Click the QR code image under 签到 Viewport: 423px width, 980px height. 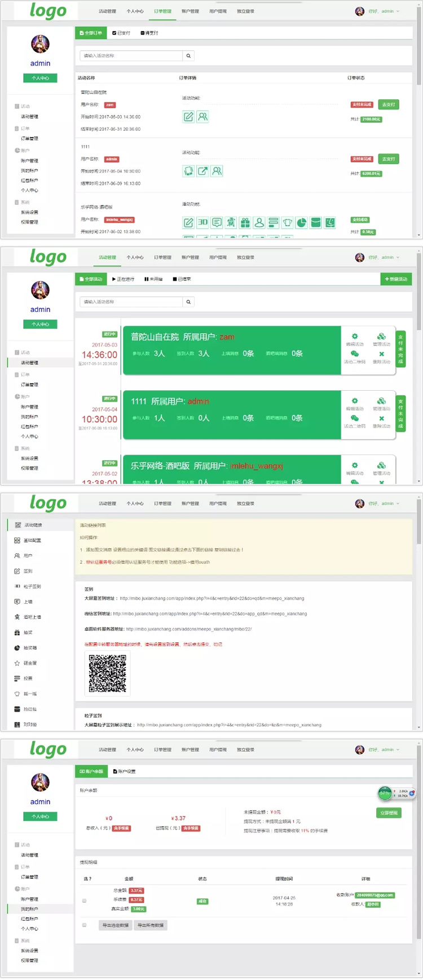pos(107,673)
